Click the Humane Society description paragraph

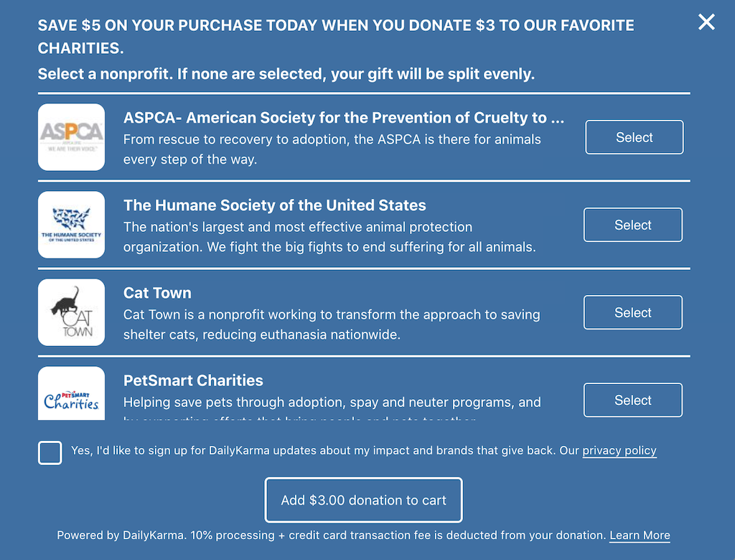tap(329, 237)
